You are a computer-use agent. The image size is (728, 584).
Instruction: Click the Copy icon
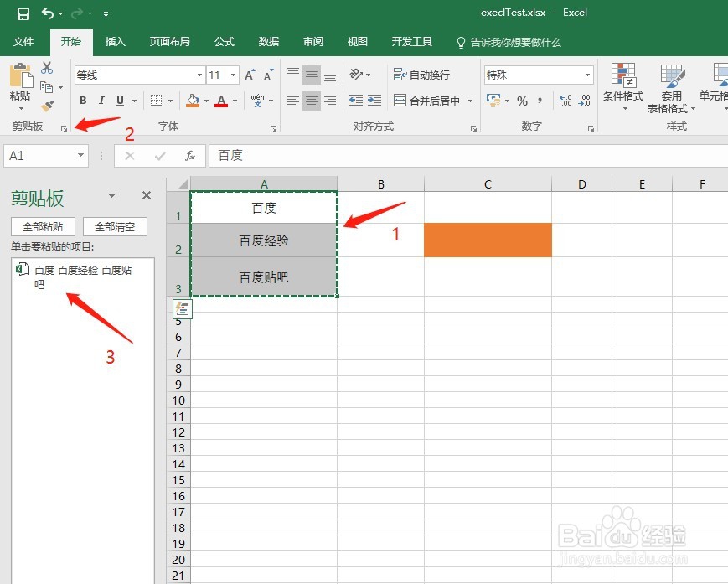pyautogui.click(x=46, y=87)
